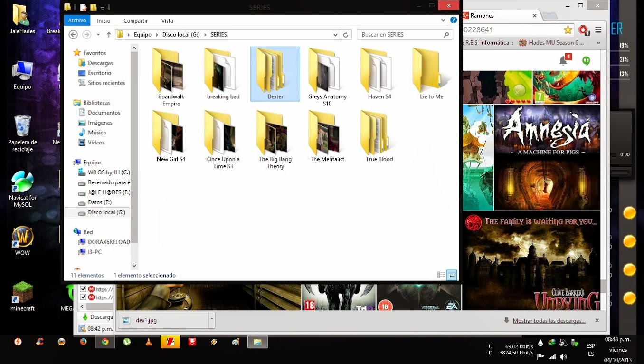Show the dex1.jpg download options arrow
This screenshot has height=364, width=644.
[211, 320]
